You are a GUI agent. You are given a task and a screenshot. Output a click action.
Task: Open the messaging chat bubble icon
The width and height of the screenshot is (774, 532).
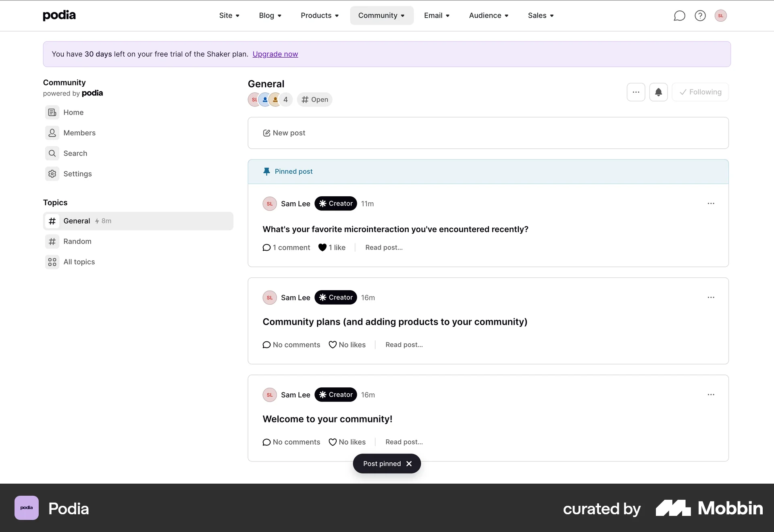pos(680,15)
